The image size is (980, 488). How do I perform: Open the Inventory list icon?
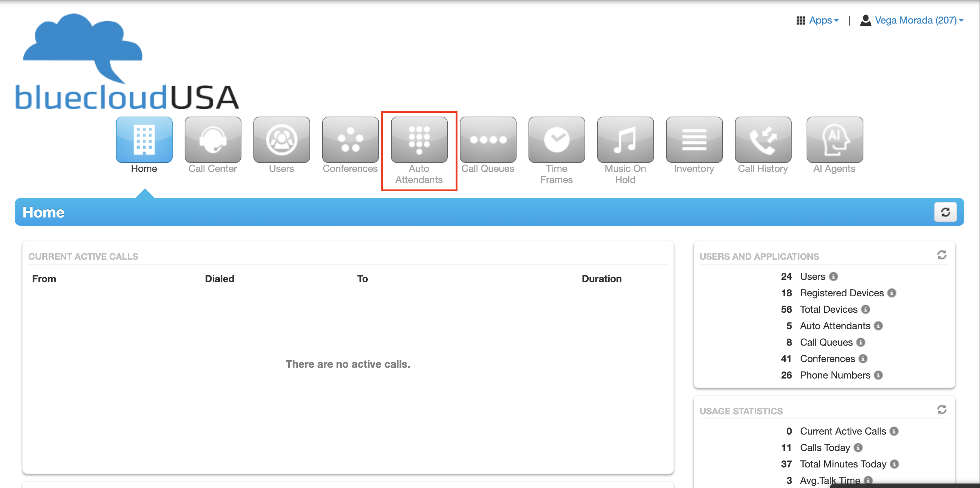tap(694, 140)
